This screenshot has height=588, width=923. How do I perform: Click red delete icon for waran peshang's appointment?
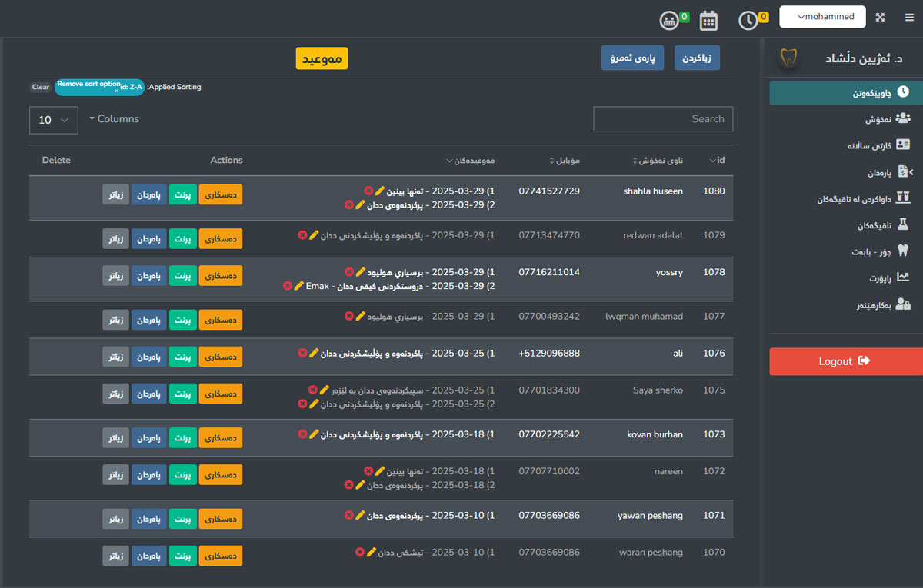click(x=360, y=552)
